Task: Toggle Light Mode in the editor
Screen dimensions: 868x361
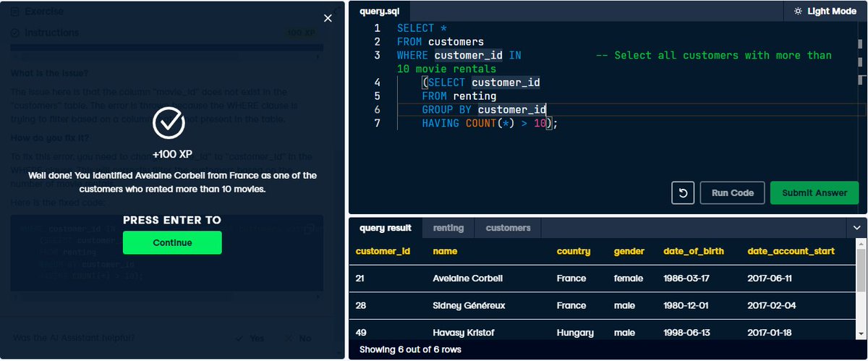Action: 825,11
